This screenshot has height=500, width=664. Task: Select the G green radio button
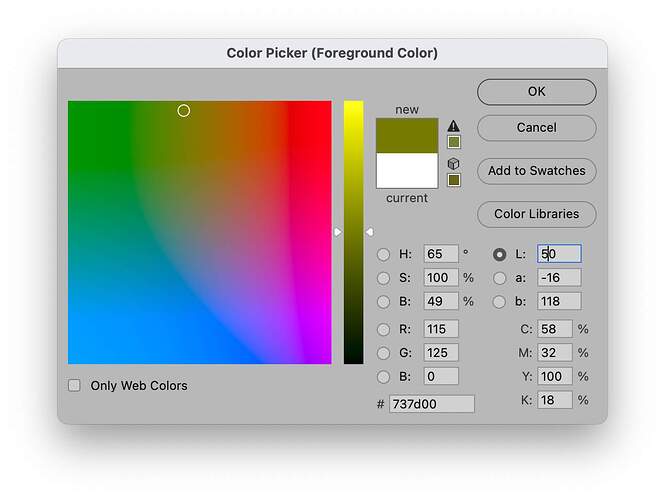click(383, 353)
